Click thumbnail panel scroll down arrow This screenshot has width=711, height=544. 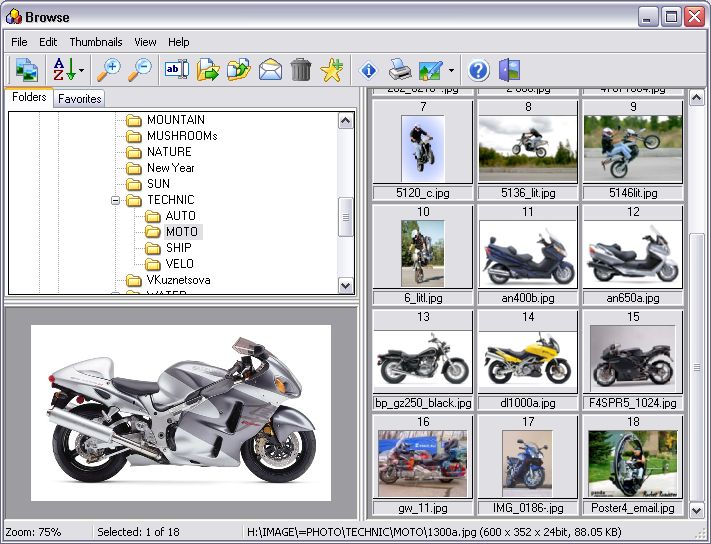point(697,509)
